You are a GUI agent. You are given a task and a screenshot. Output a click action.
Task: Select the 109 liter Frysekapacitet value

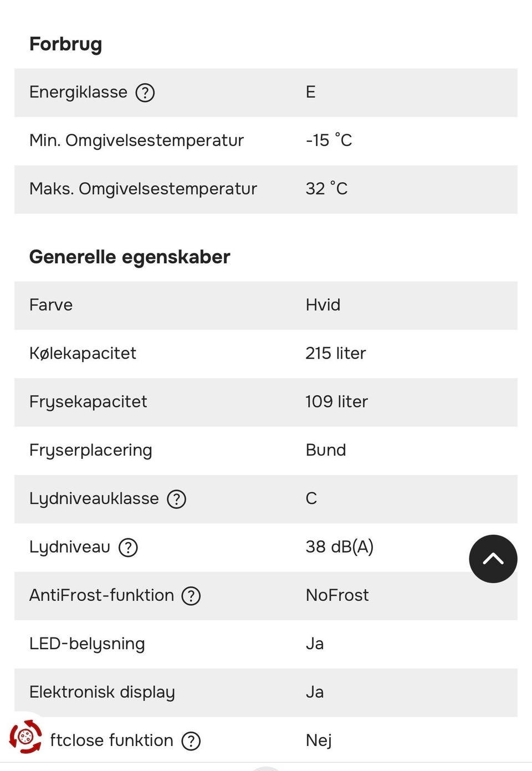point(336,402)
